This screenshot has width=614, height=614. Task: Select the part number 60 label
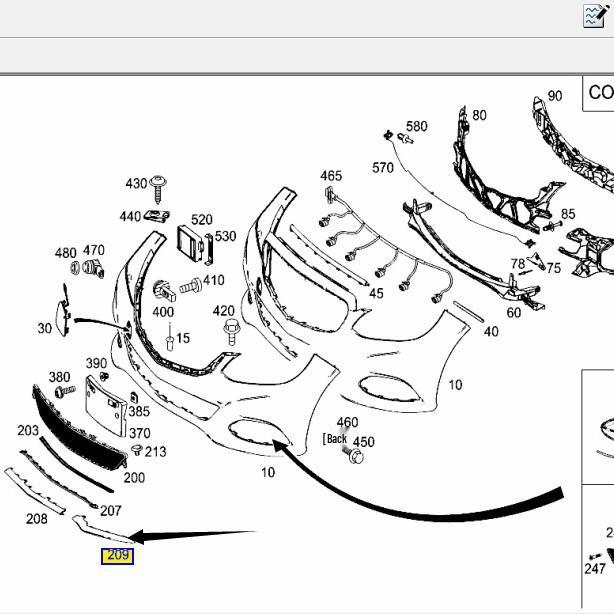pyautogui.click(x=513, y=313)
